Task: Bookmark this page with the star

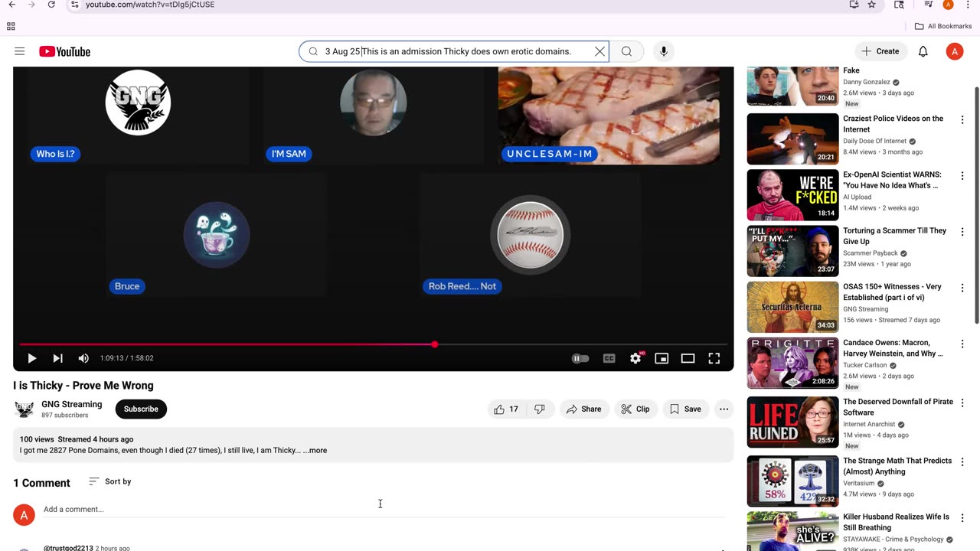Action: (x=871, y=5)
